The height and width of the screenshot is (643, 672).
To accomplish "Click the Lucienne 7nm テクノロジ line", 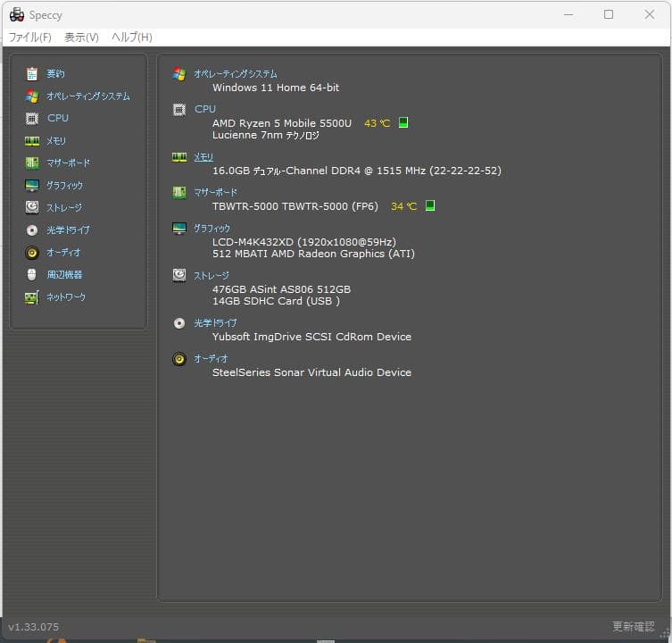I will (x=266, y=135).
